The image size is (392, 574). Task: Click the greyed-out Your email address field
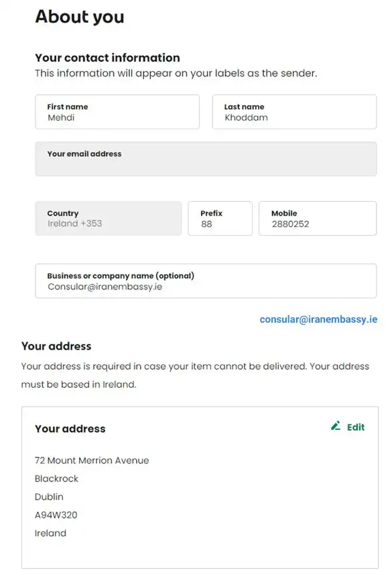(x=206, y=159)
